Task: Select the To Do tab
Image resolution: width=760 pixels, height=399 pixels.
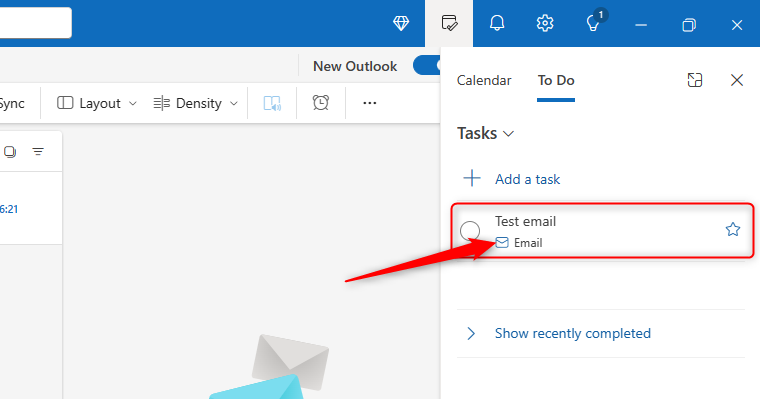Action: pyautogui.click(x=556, y=80)
